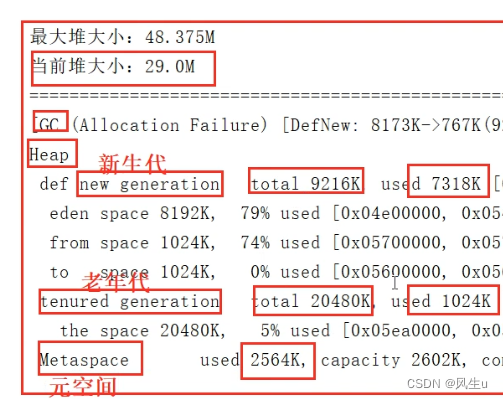
Task: Click 'total 20480K' in tenured row
Action: tap(311, 301)
